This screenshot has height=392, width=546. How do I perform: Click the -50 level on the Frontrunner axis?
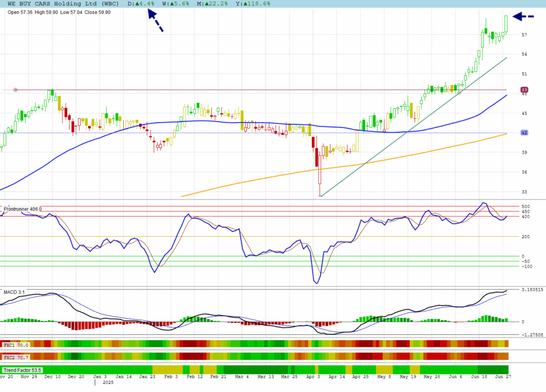point(525,261)
